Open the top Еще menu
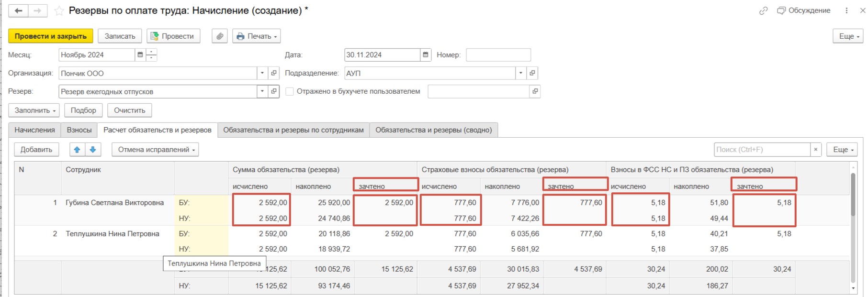This screenshot has height=297, width=868. tap(848, 36)
